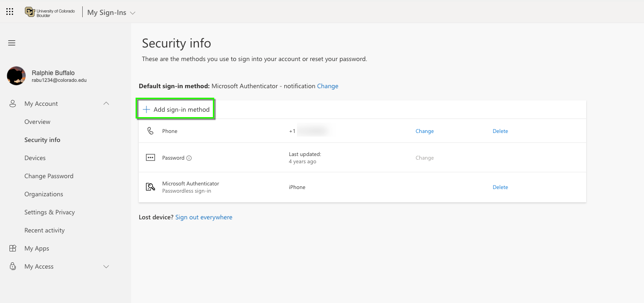Open Settings & Privacy page
Screen dimensions: 644x303
(49, 212)
